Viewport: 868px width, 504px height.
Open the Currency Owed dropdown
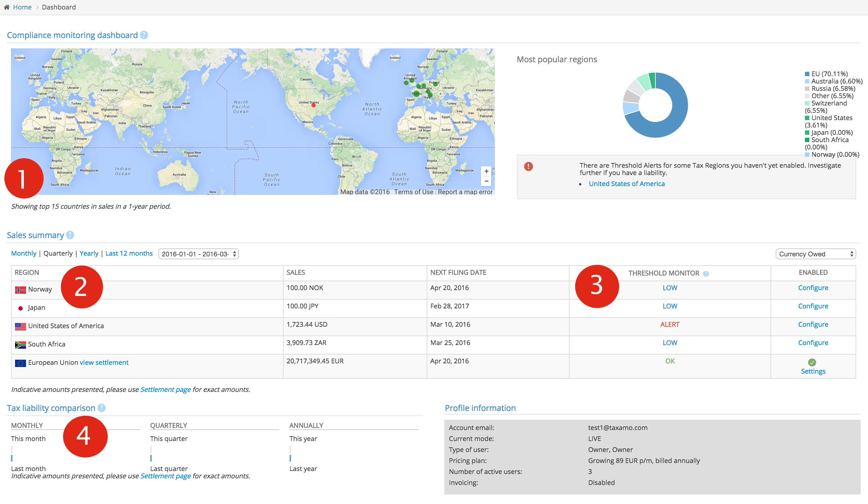coord(816,254)
